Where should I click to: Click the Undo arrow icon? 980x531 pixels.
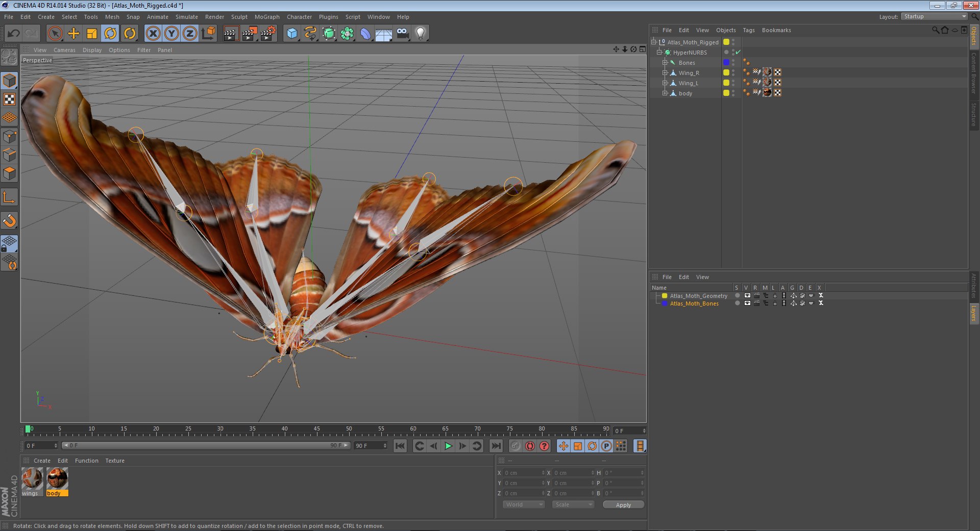[13, 34]
